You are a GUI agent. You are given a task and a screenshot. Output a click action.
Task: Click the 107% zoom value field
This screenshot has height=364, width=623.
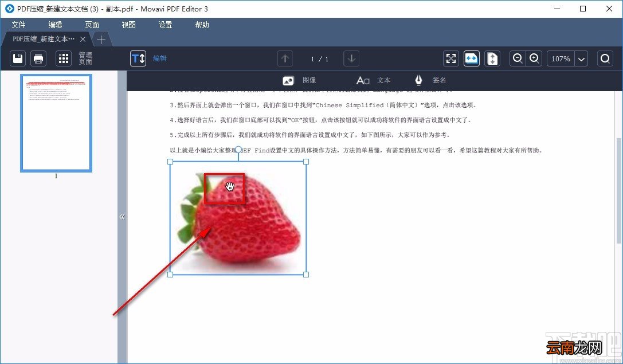[561, 59]
